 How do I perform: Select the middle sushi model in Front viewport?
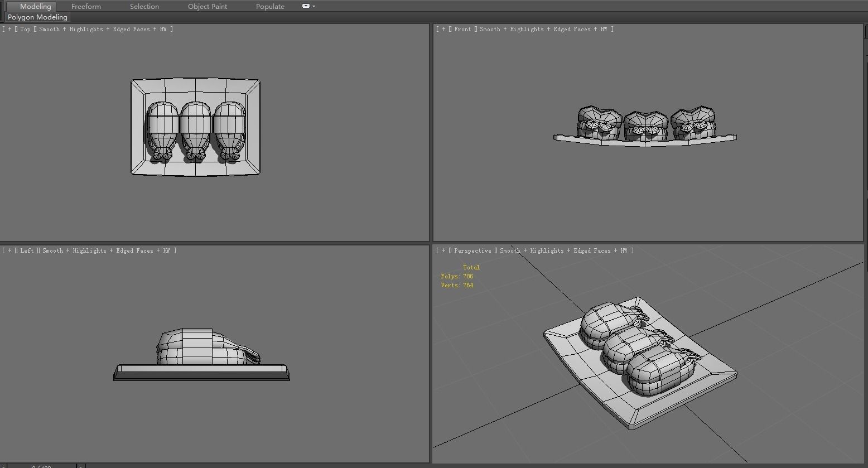[x=645, y=126]
